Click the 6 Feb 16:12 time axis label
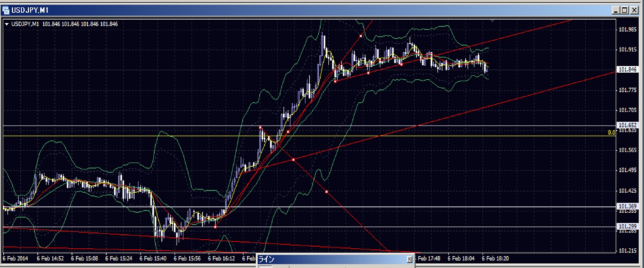 (x=222, y=258)
